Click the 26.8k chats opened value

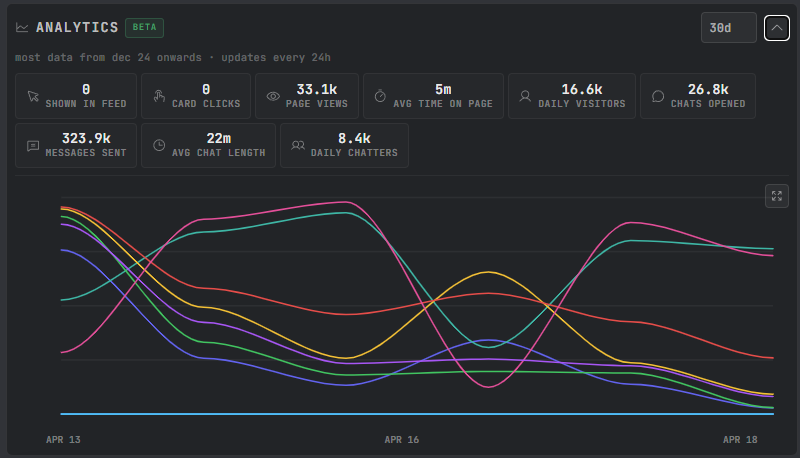click(x=708, y=90)
